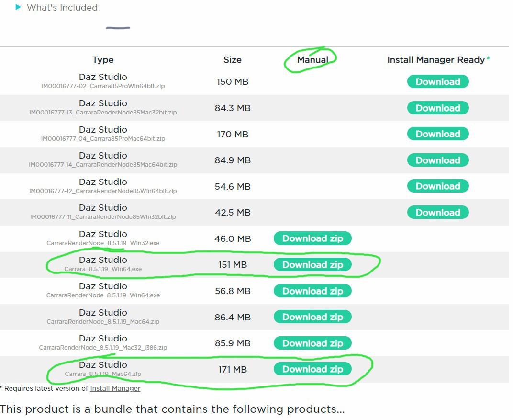Download IM00016777-02_Carrara85ProWin64bit.zip via Install Manager
513x420 pixels.
click(438, 82)
